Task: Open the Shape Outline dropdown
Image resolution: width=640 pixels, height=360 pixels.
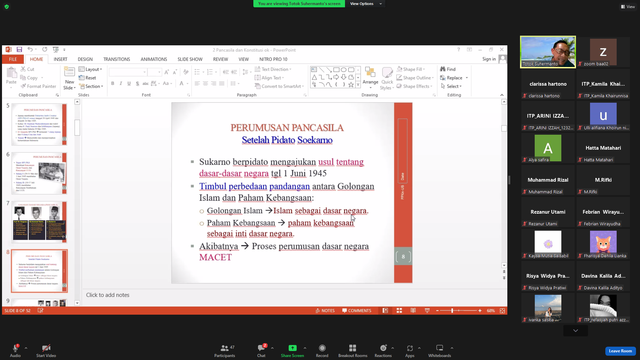Action: point(415,78)
